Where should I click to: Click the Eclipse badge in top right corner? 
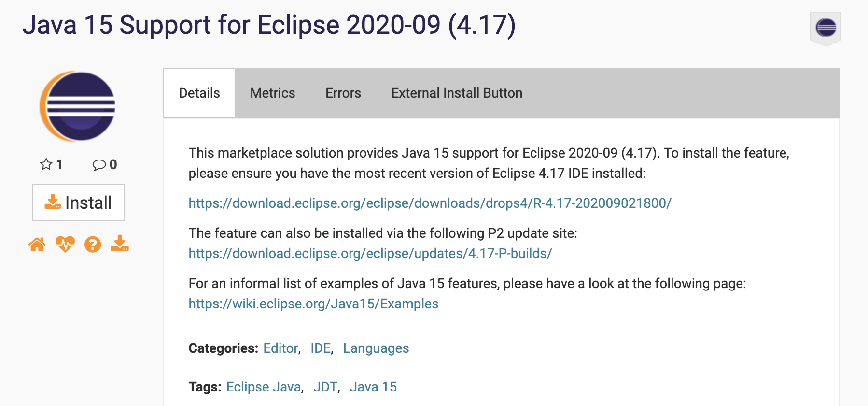pos(825,28)
